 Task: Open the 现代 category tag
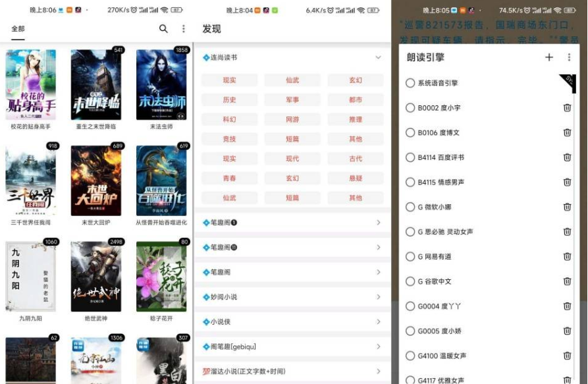click(x=292, y=159)
